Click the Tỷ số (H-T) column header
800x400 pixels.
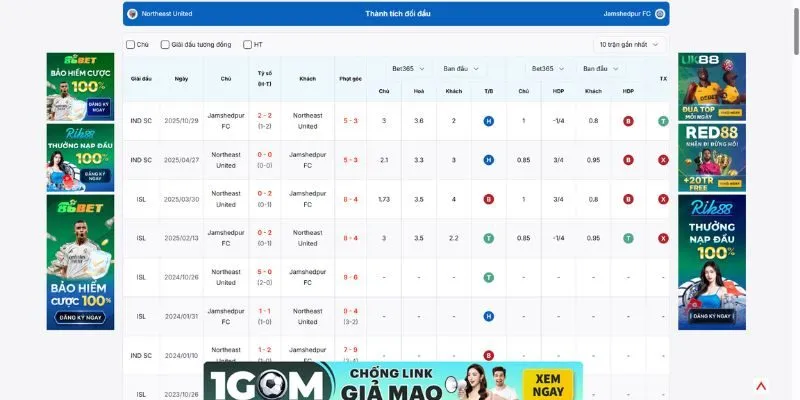coord(265,78)
